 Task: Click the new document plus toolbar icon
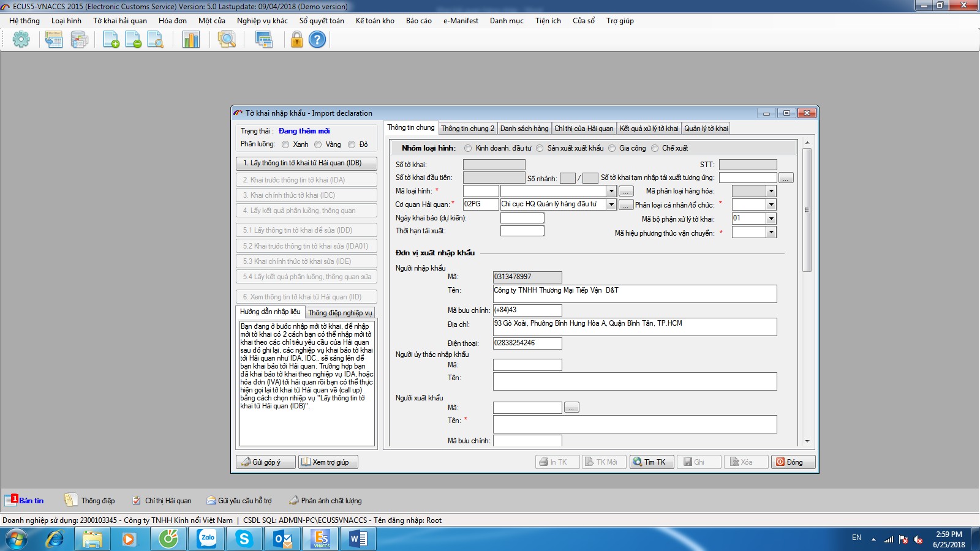(x=111, y=40)
